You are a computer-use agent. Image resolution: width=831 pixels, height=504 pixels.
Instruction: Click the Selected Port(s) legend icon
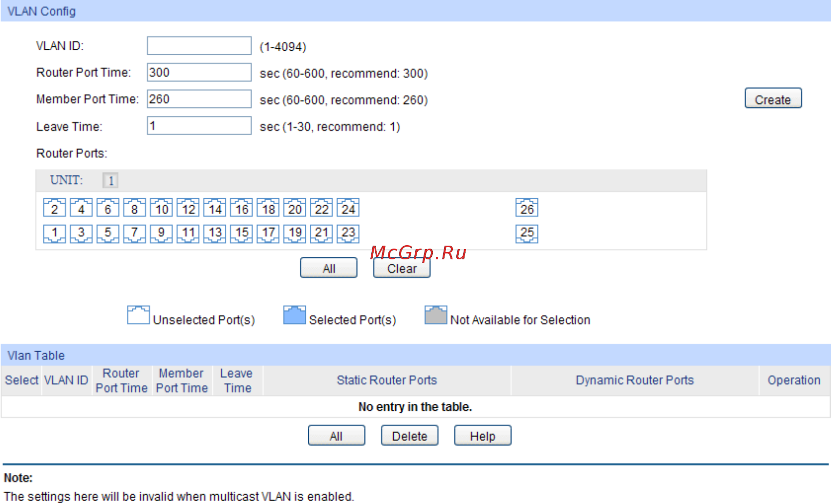point(295,315)
